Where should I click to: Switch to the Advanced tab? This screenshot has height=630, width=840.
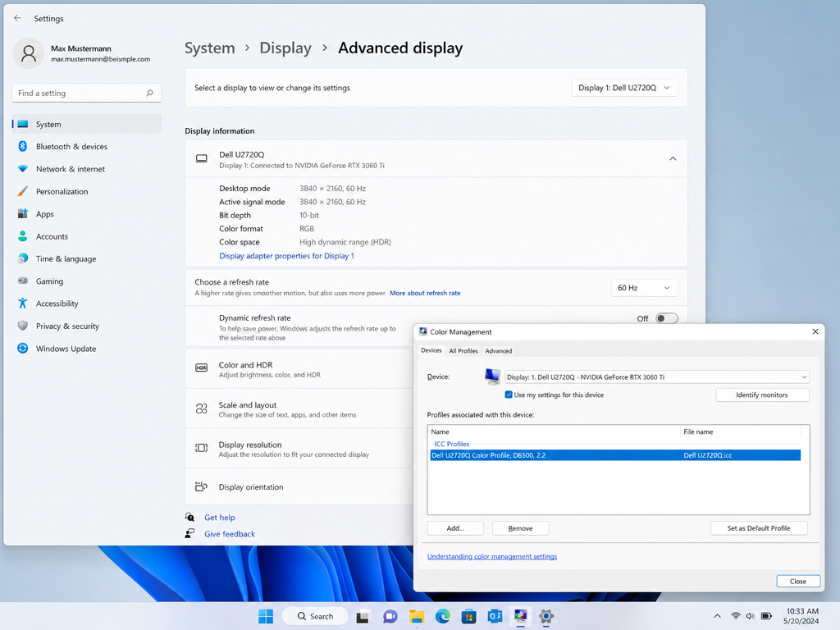click(499, 351)
